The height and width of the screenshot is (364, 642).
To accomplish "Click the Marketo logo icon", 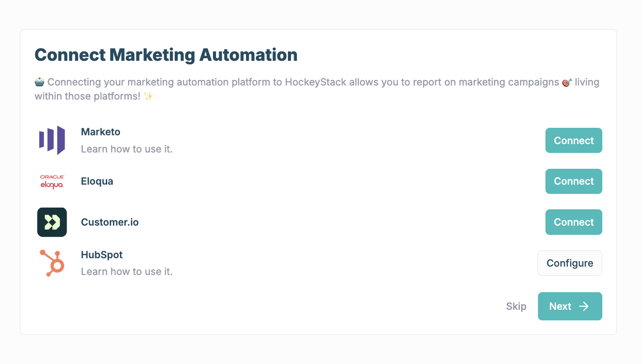I will pos(52,141).
